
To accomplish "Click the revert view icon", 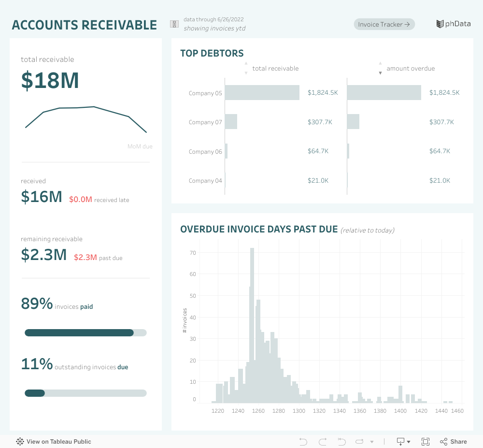I will (x=341, y=442).
